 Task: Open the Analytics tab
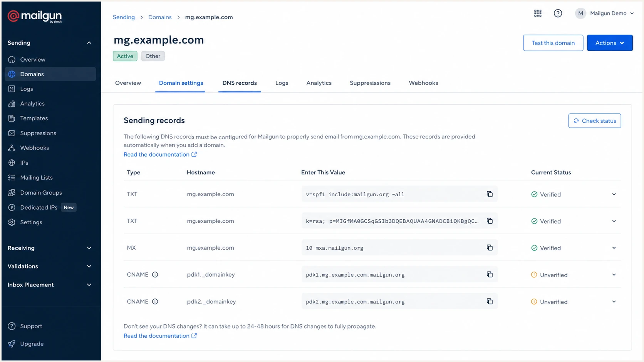click(x=319, y=83)
